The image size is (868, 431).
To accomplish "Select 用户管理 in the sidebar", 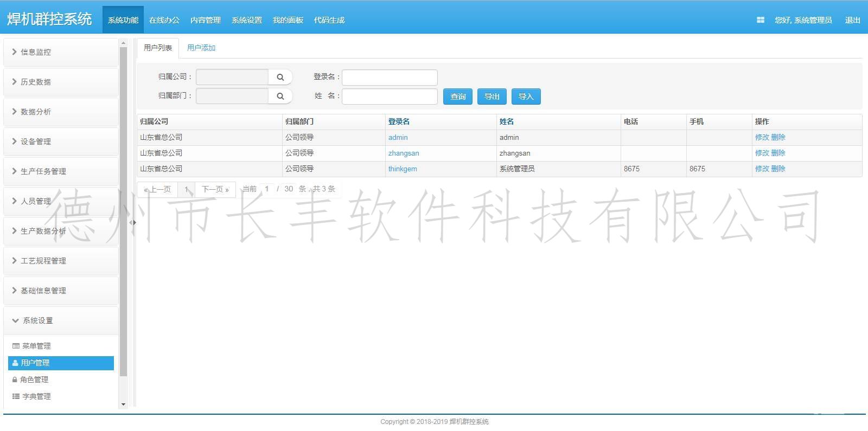I will [35, 363].
